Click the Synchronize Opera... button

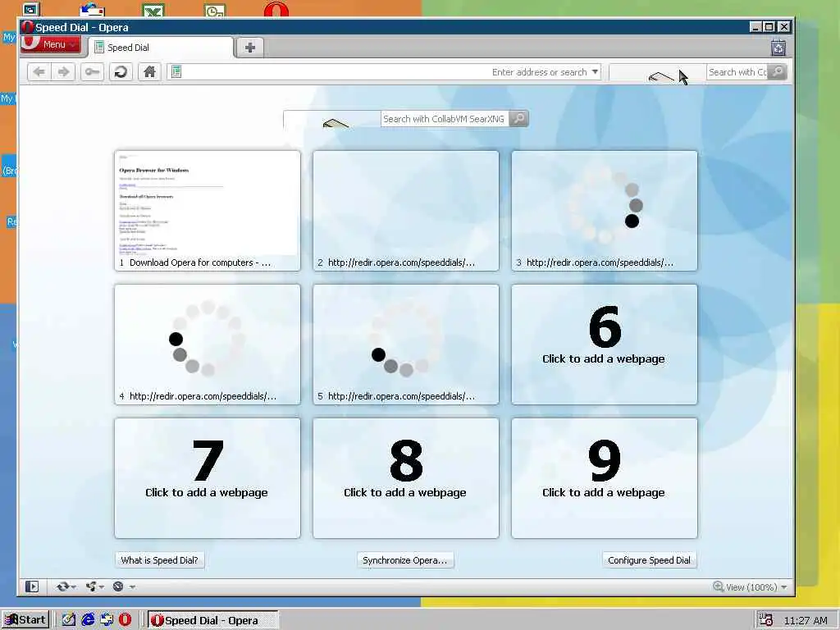(x=405, y=560)
